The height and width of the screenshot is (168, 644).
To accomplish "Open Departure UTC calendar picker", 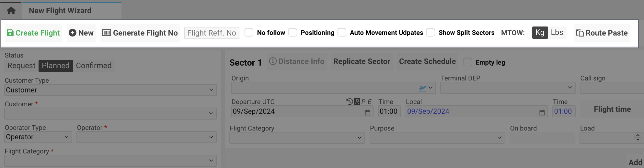I will (367, 112).
